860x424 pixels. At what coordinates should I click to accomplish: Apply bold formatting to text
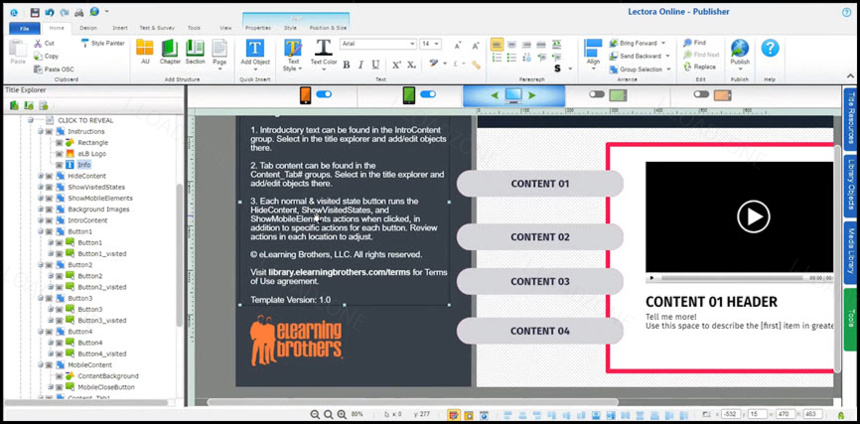(x=346, y=65)
